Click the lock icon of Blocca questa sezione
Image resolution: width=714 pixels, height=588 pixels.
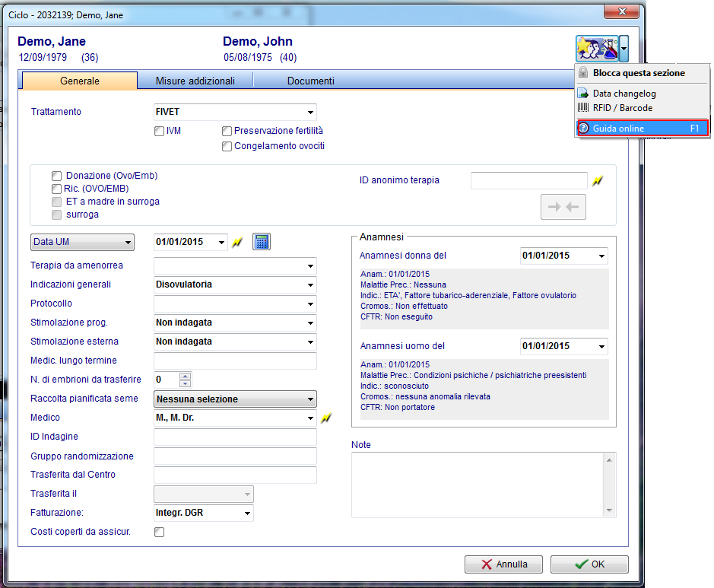[583, 73]
